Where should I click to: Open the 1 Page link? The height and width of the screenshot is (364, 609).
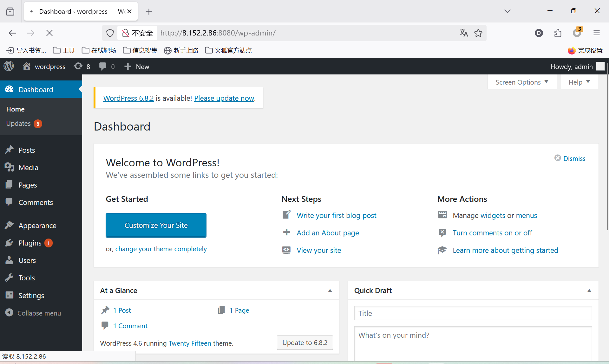coord(239,310)
